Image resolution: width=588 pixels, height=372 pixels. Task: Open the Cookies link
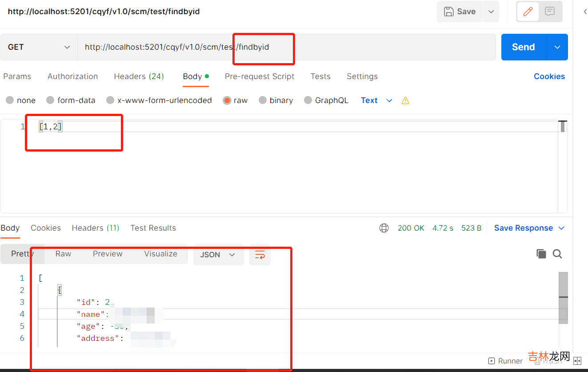549,76
